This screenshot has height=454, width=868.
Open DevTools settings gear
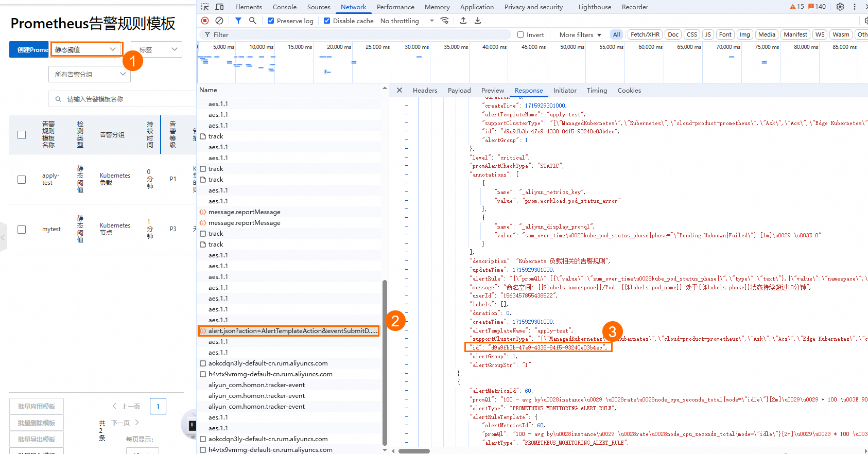(840, 7)
